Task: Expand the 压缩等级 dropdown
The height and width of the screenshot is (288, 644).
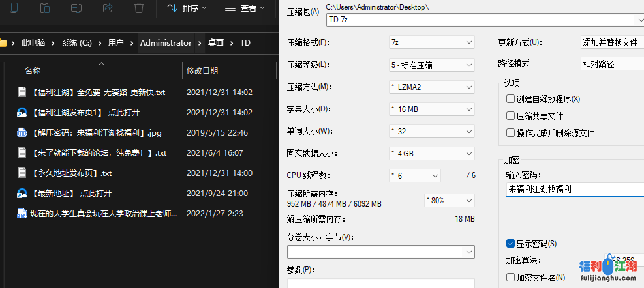Action: coord(431,65)
